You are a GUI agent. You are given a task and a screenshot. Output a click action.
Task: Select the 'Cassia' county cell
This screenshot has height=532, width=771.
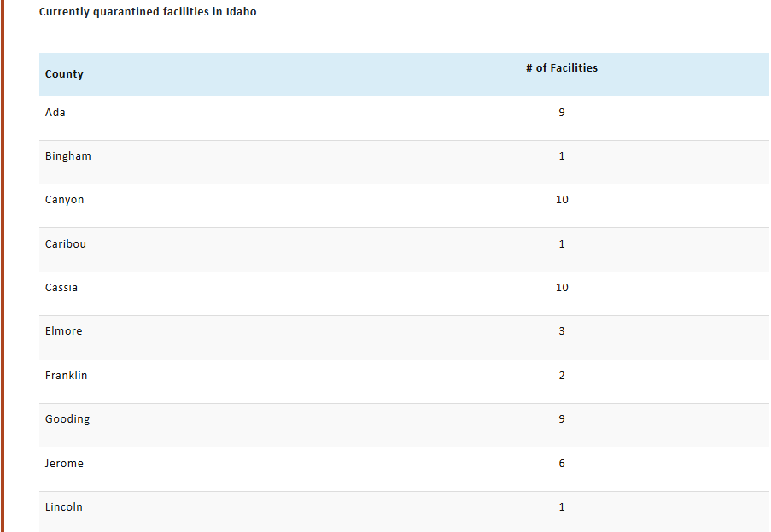[x=61, y=288]
